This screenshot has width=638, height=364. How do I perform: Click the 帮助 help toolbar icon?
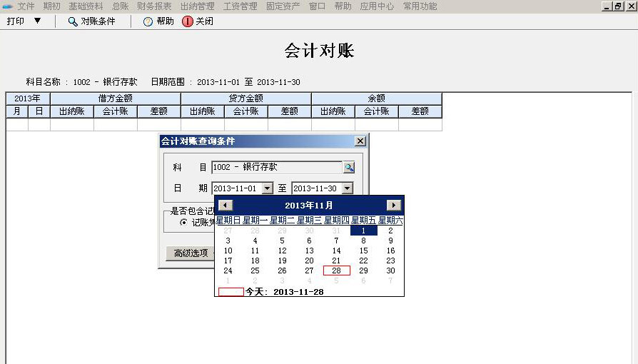[x=148, y=21]
